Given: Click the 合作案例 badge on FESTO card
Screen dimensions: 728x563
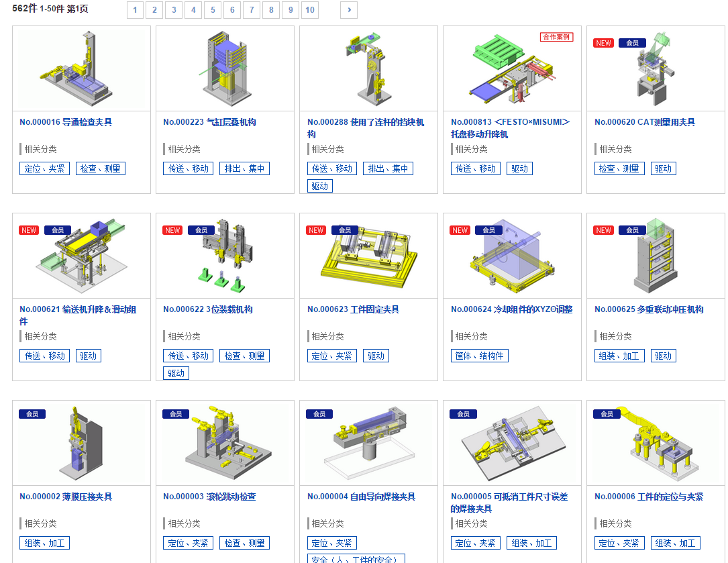Looking at the screenshot, I should (556, 37).
